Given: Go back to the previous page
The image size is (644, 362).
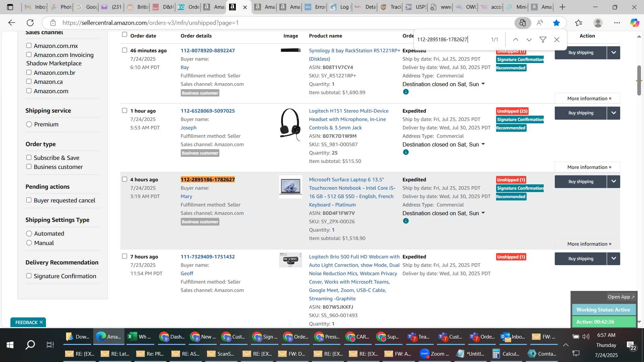Looking at the screenshot, I should (12, 23).
